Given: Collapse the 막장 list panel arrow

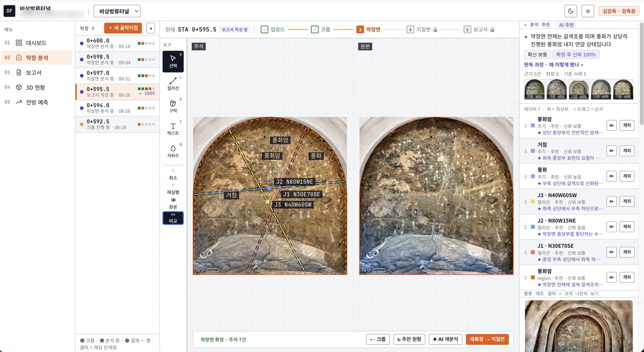Looking at the screenshot, I should point(151,28).
